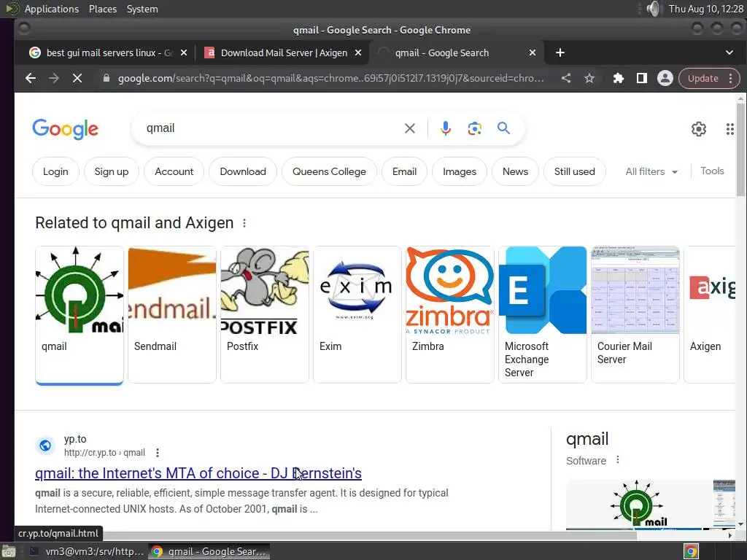Close the Axigen download tab
Image resolution: width=747 pixels, height=560 pixels.
[358, 52]
